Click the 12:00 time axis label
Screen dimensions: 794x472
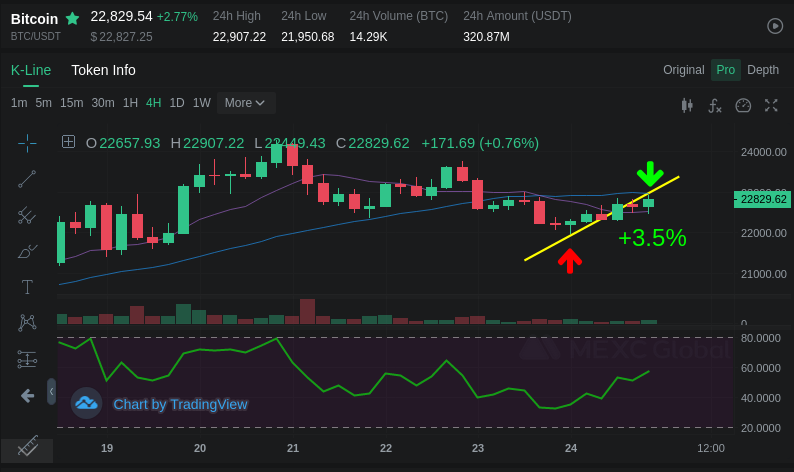coord(711,448)
